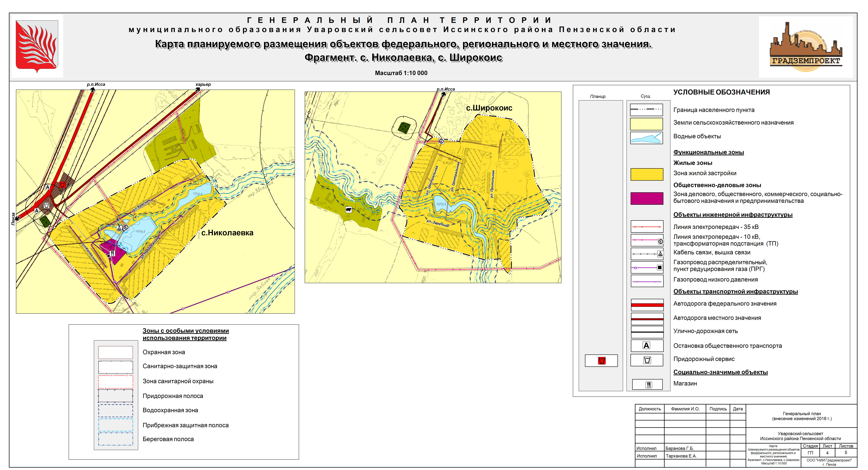Click the 'карьер' direction label

click(x=203, y=84)
